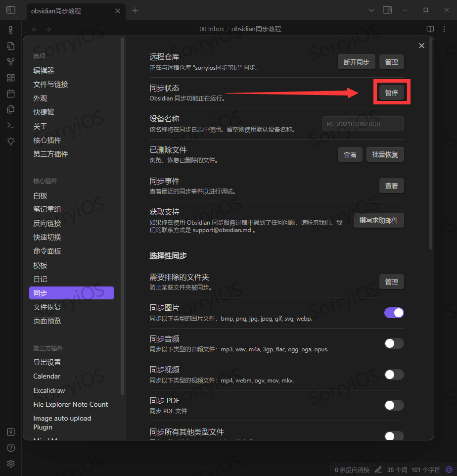Click the 暂停 button to pause syncing
Image resolution: width=457 pixels, height=476 pixels.
[x=392, y=92]
